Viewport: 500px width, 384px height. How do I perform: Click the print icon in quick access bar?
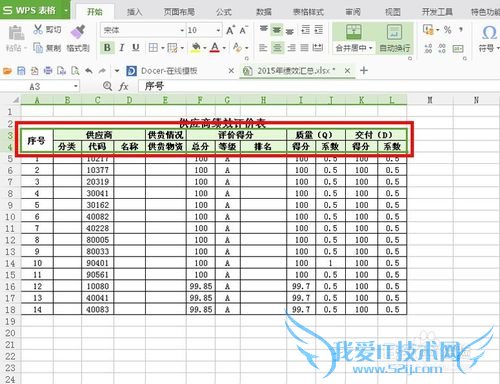click(48, 71)
